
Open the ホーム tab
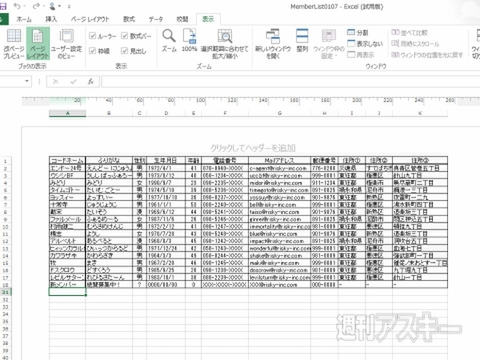tap(24, 19)
